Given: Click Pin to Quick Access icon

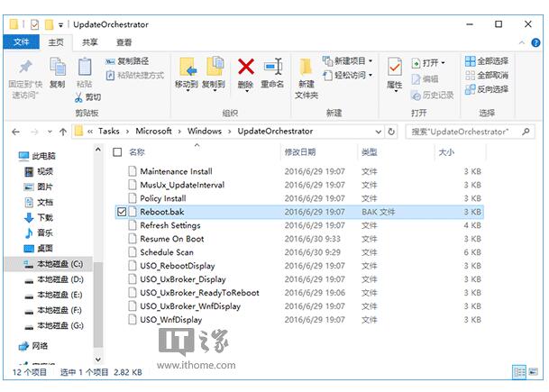Looking at the screenshot, I should 25,70.
